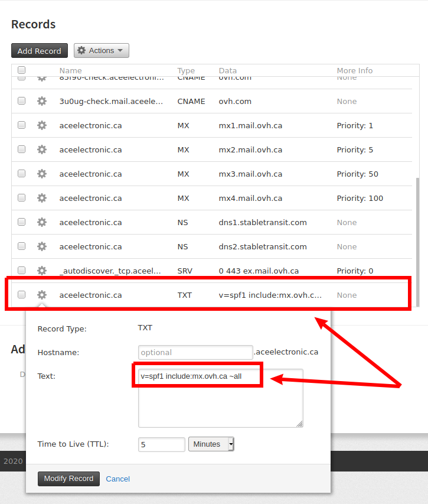The image size is (428, 504).
Task: Open the Minutes TTL unit dropdown
Action: pos(211,444)
